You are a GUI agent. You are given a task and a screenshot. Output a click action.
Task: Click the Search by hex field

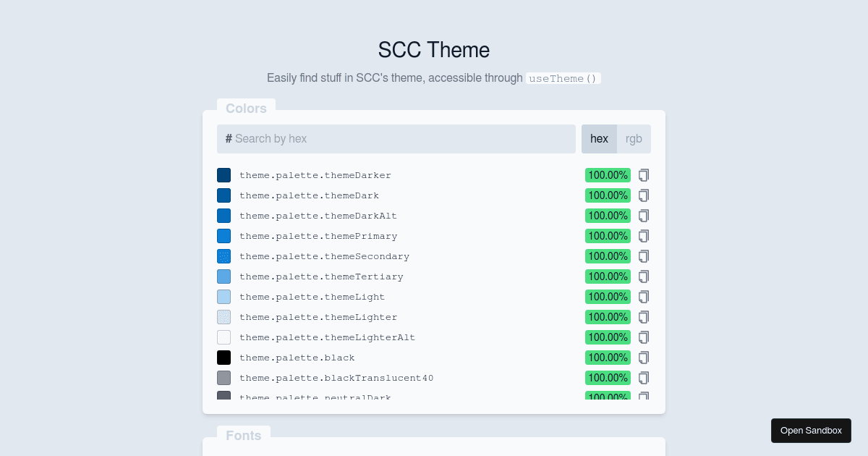[x=396, y=139]
